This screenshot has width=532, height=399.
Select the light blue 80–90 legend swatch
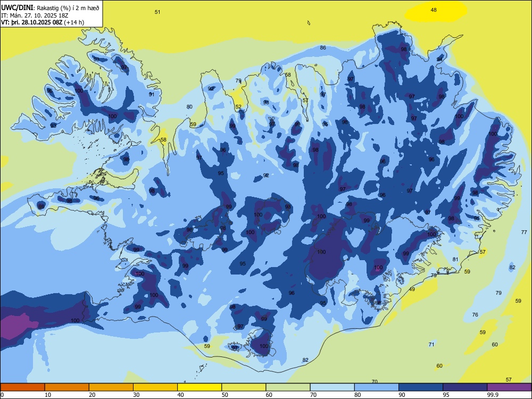pos(376,387)
